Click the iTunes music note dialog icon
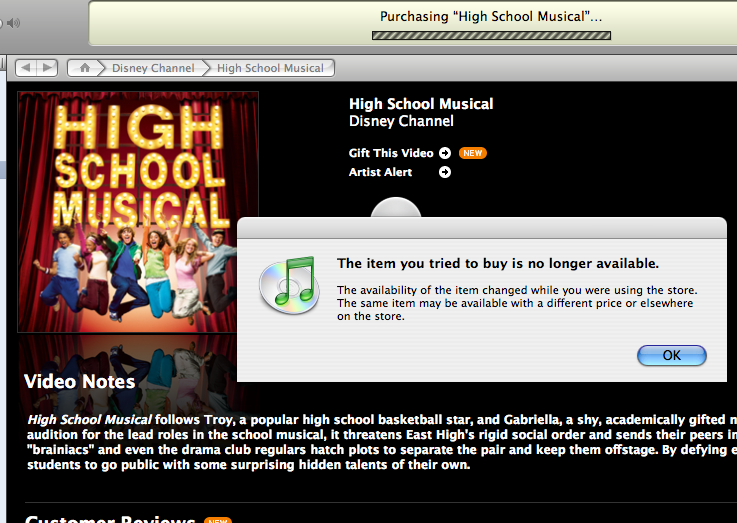Image resolution: width=737 pixels, height=523 pixels. click(290, 285)
